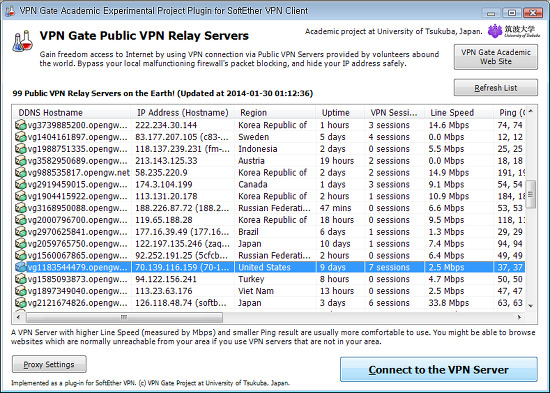Click the University of Tsukuba logo
This screenshot has height=393, width=550.
tap(514, 31)
